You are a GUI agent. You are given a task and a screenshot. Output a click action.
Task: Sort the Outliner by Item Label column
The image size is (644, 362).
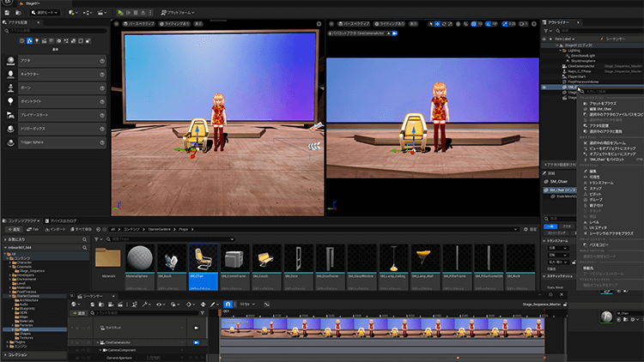tap(565, 39)
